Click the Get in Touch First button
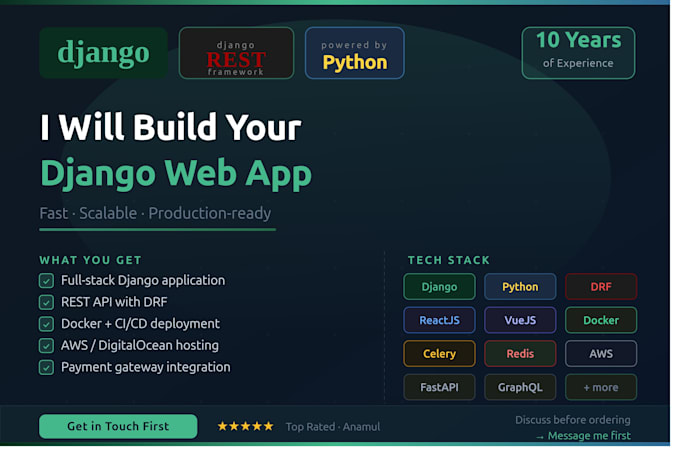This screenshot has width=680, height=456. 118,426
